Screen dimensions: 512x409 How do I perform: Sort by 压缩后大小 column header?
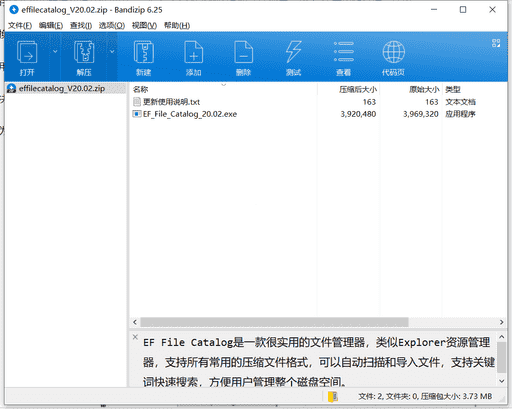tap(348, 89)
